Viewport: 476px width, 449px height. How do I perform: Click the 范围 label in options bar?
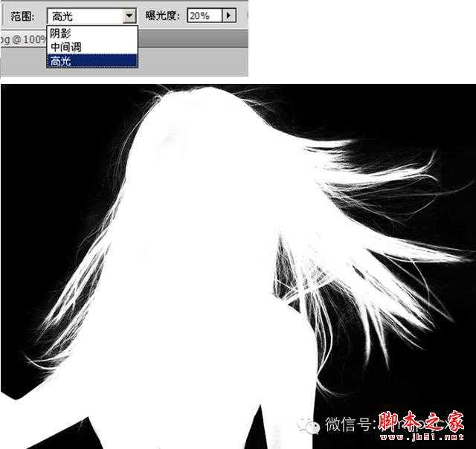[x=22, y=16]
